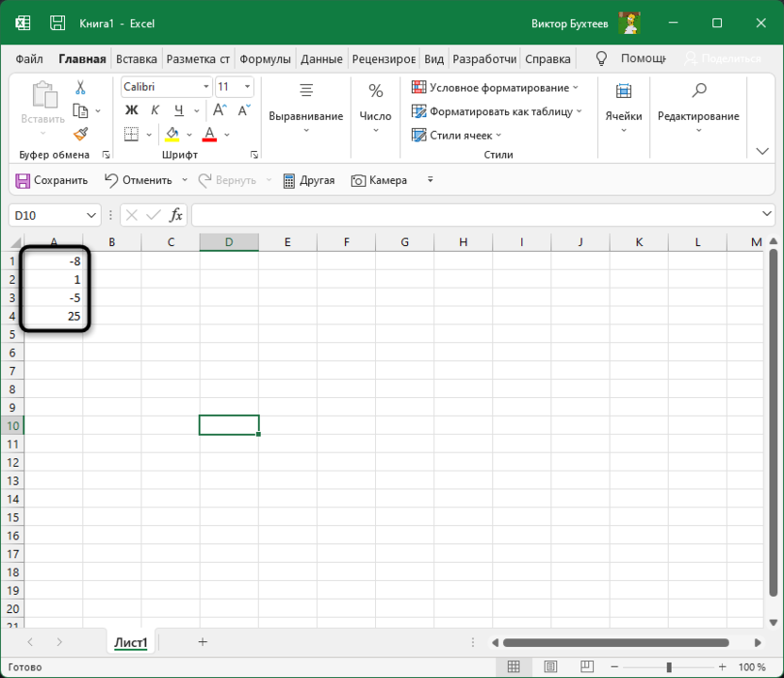This screenshot has width=784, height=678.
Task: Toggle bold formatting (Ж)
Action: (x=132, y=110)
